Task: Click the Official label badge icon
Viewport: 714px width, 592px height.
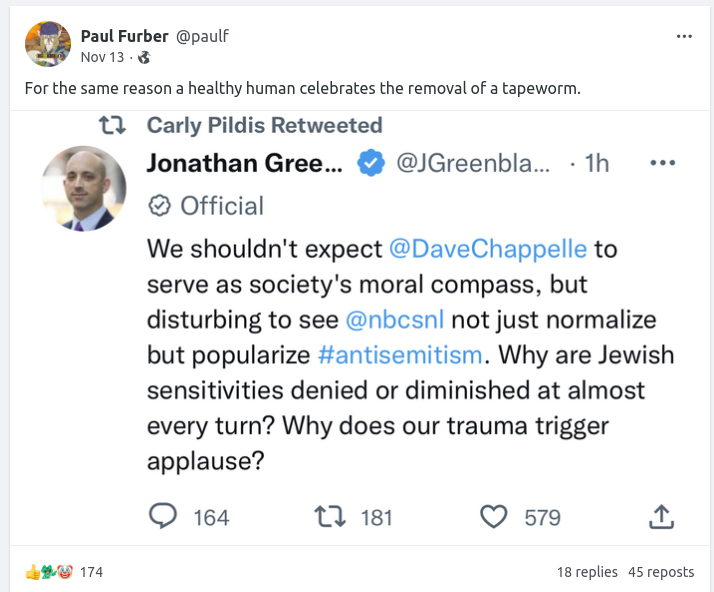Action: (x=159, y=206)
